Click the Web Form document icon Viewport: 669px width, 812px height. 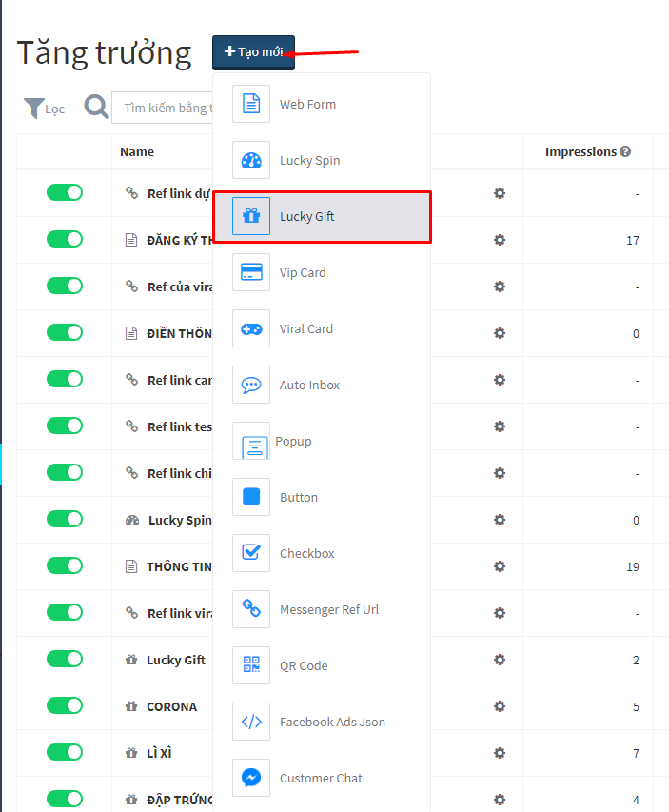(x=251, y=104)
